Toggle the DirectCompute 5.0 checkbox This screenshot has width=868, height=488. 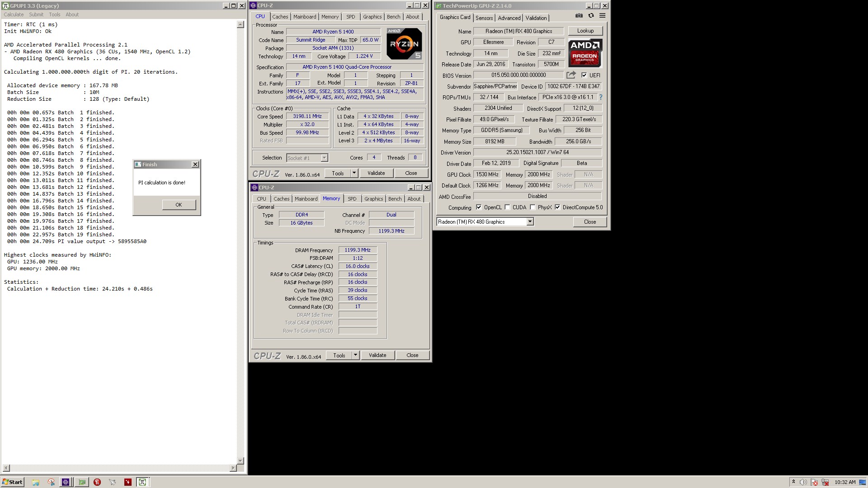pyautogui.click(x=557, y=207)
